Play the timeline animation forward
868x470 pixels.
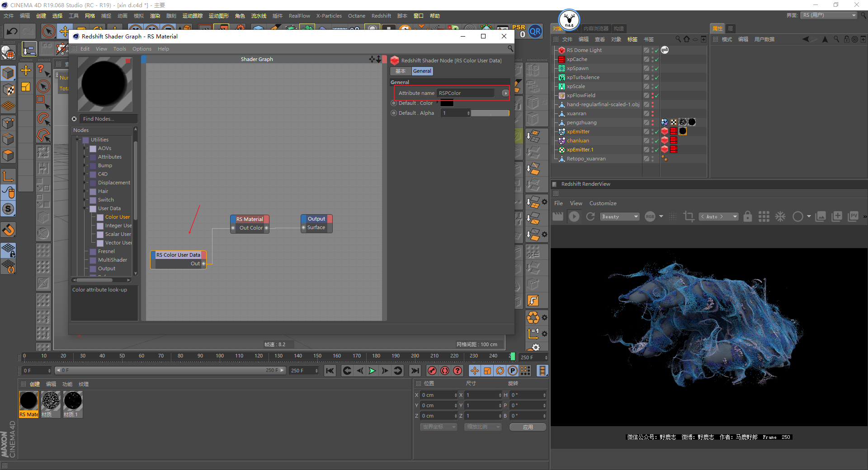point(372,371)
